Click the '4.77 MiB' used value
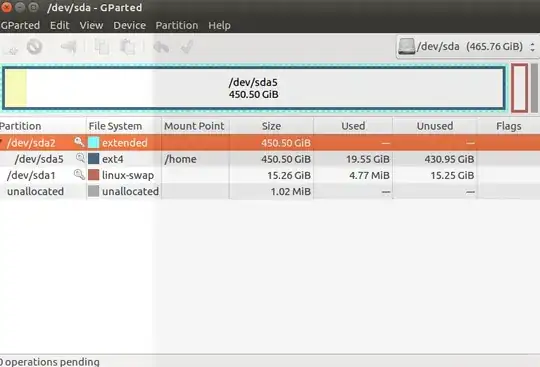The width and height of the screenshot is (540, 367). click(x=369, y=175)
